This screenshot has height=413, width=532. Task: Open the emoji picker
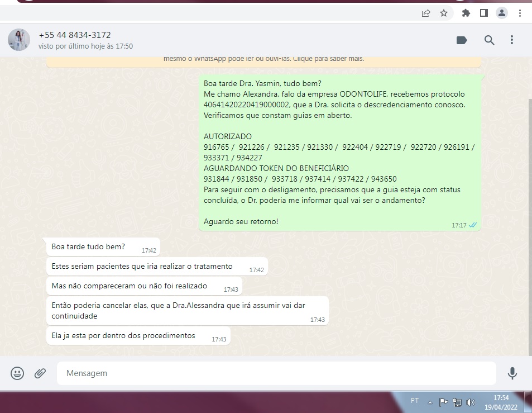coord(18,373)
